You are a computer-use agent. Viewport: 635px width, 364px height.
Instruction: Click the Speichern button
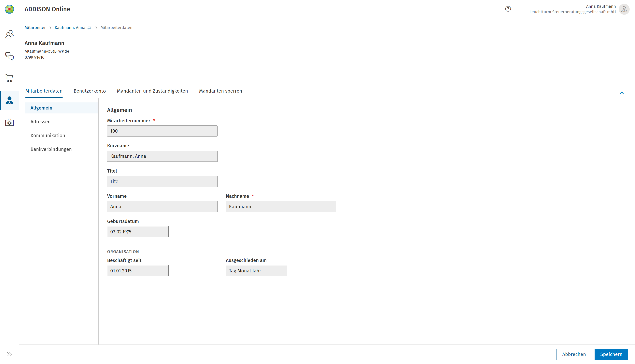tap(611, 354)
